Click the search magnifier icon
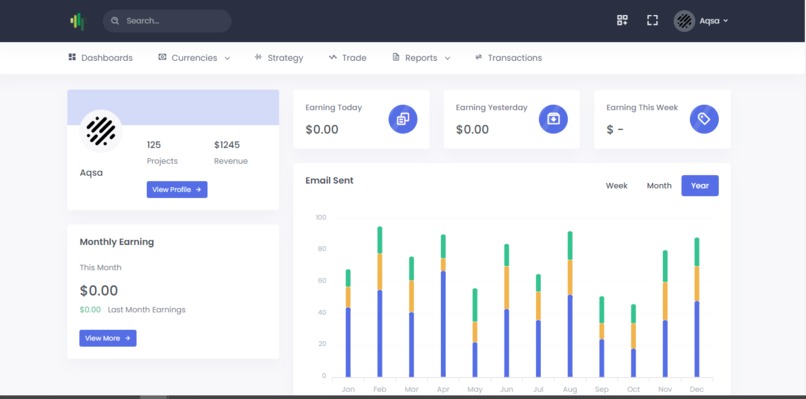This screenshot has height=399, width=806. 115,21
